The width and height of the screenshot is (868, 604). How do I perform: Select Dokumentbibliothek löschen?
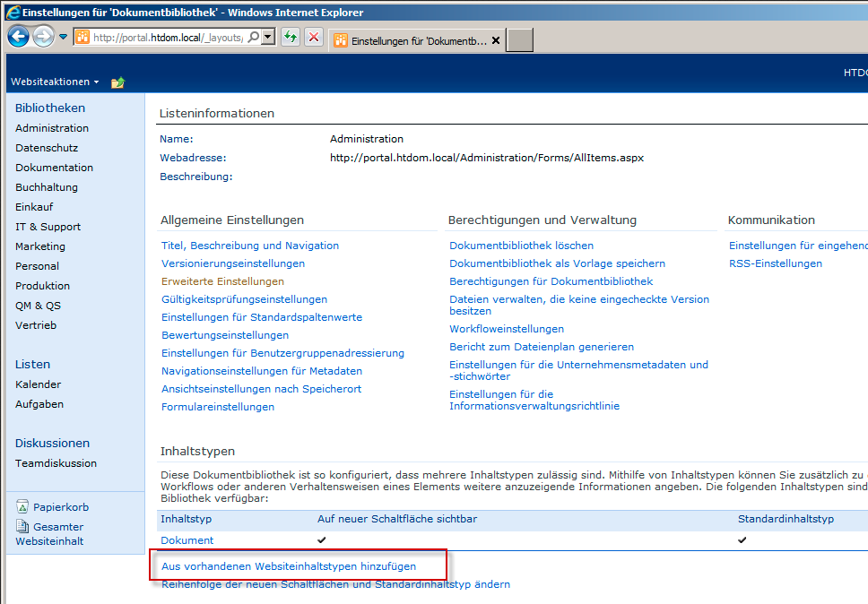click(521, 246)
